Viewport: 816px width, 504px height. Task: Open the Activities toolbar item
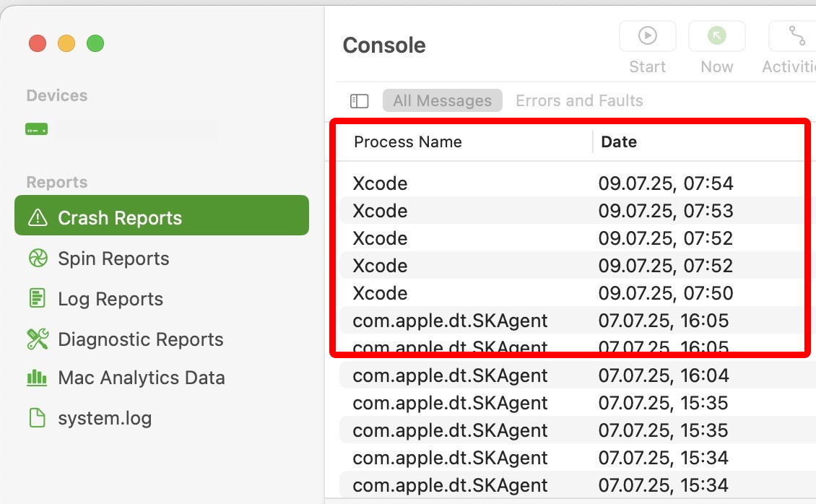point(792,36)
